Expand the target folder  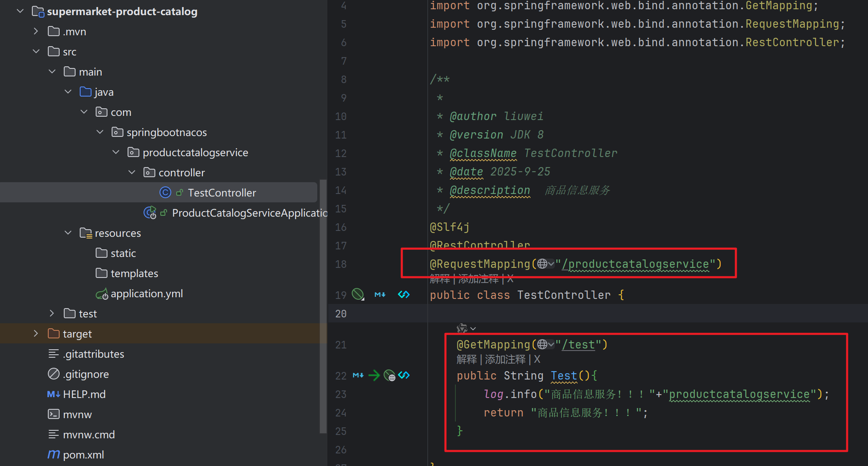(x=36, y=334)
